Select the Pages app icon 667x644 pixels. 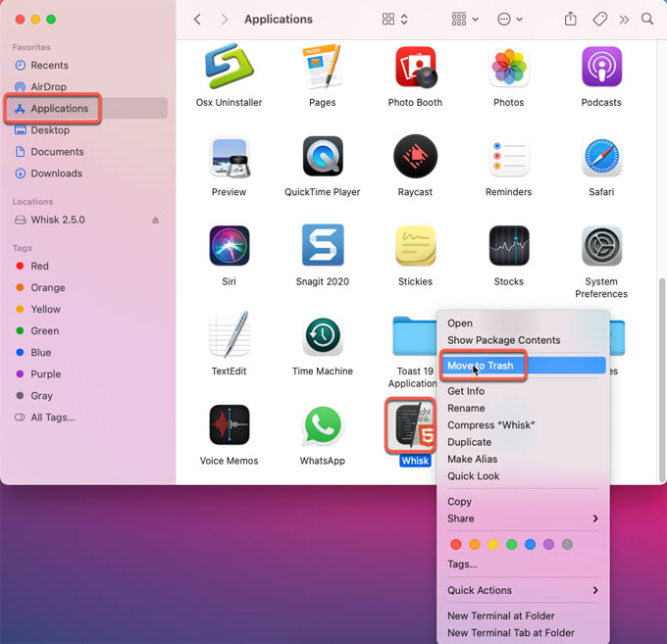coord(322,67)
